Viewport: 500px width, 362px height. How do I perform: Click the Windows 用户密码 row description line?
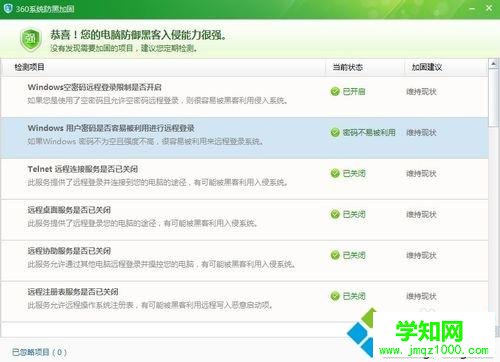click(x=146, y=141)
